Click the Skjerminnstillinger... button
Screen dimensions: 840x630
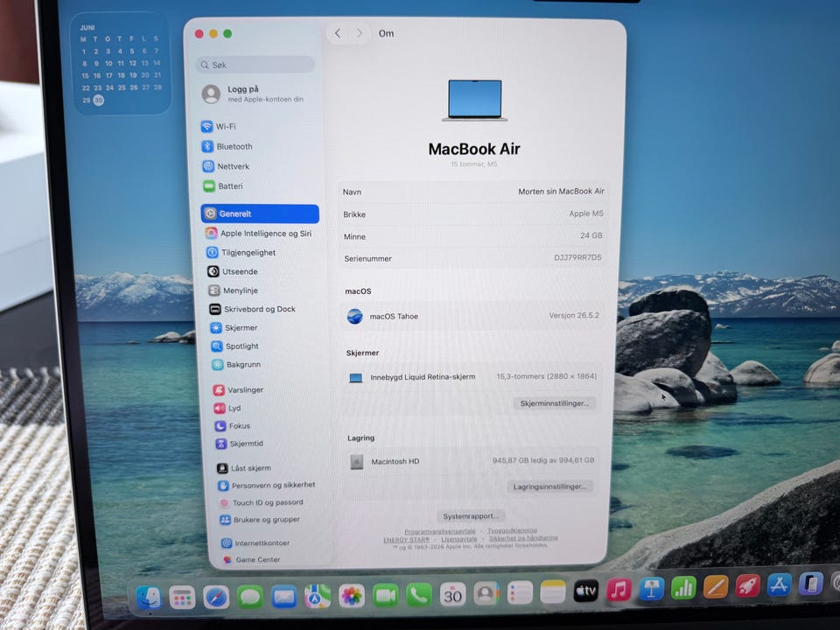click(555, 403)
